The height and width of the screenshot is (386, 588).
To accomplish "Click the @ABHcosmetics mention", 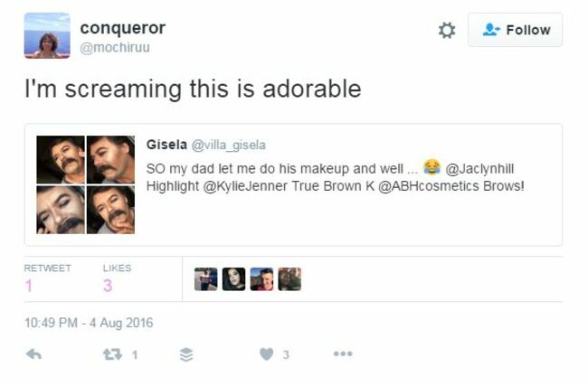I will (428, 186).
